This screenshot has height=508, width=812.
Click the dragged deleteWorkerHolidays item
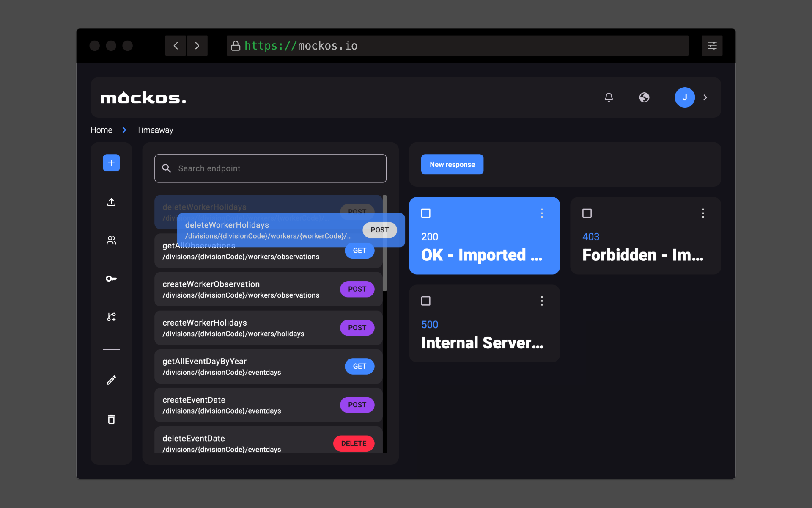coord(291,230)
